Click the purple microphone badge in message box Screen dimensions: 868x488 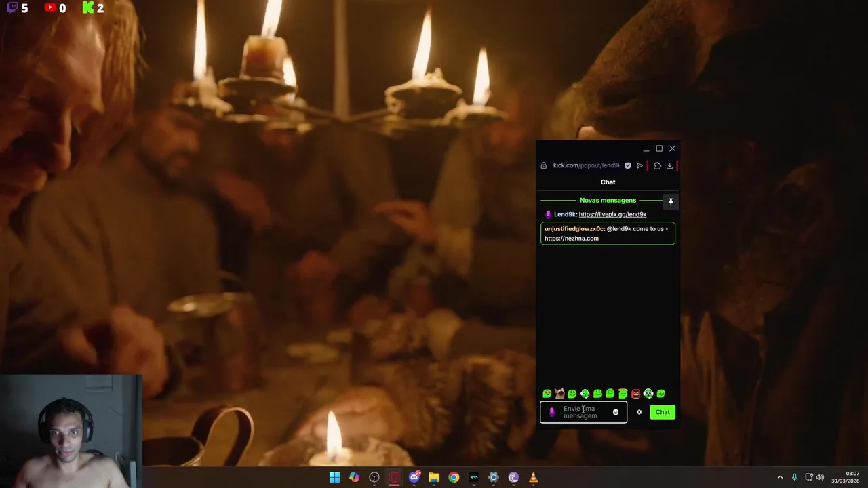click(551, 412)
